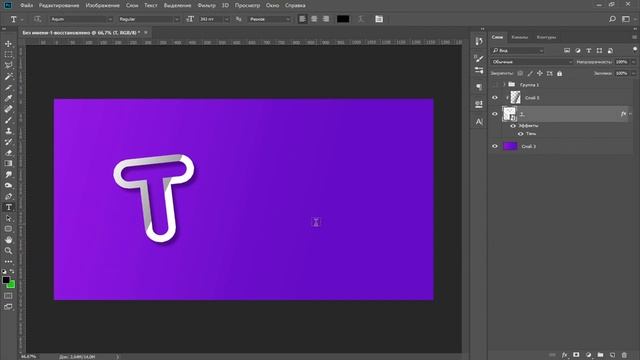The image size is (640, 360).
Task: Toggle Эффекты visibility eye
Action: [x=513, y=126]
